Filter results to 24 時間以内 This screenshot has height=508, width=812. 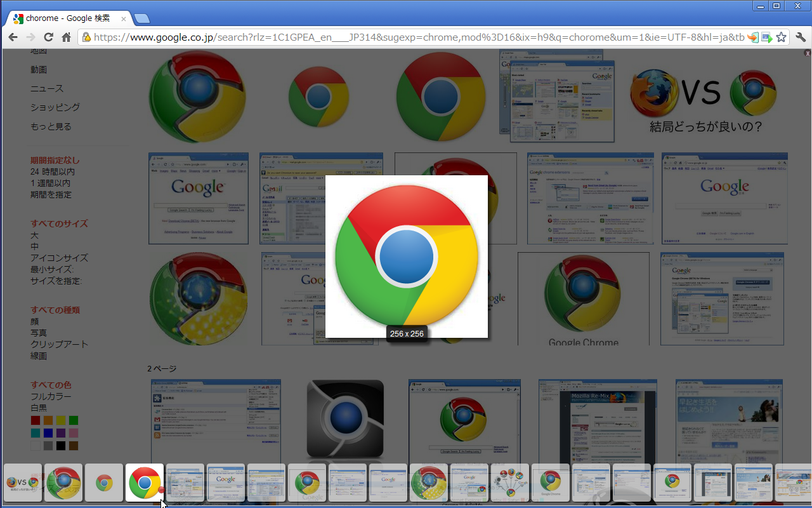53,171
